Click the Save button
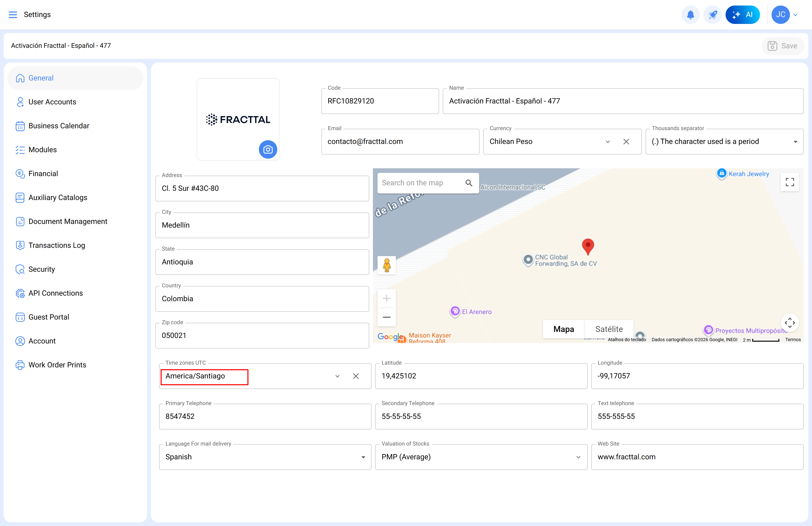This screenshot has width=812, height=526. [x=782, y=46]
